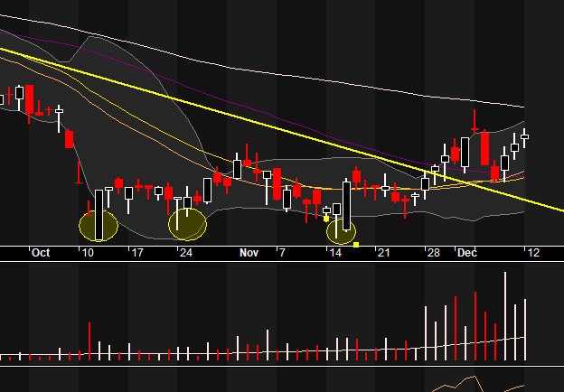Click the "24" date axis label
The image size is (564, 392).
[x=186, y=253]
